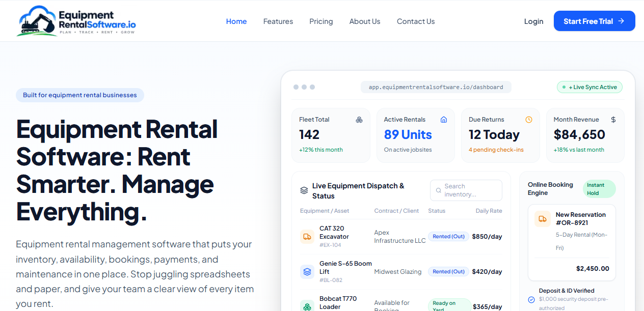Screen dimensions: 644x311
Task: Click 'Midwest Glazing' client name
Action: pos(398,272)
